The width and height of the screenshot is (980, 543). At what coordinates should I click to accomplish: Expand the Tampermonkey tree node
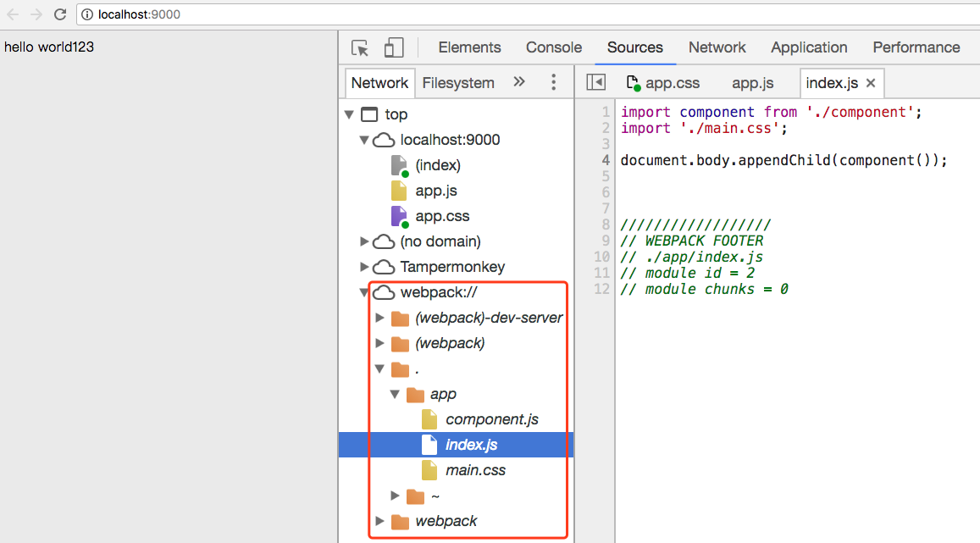pyautogui.click(x=365, y=267)
